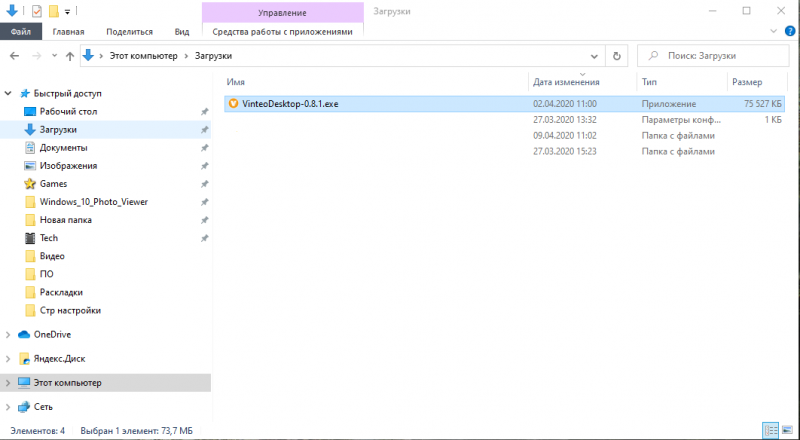800x440 pixels.
Task: Switch to the Поделиться ribbon tab
Action: tap(130, 32)
